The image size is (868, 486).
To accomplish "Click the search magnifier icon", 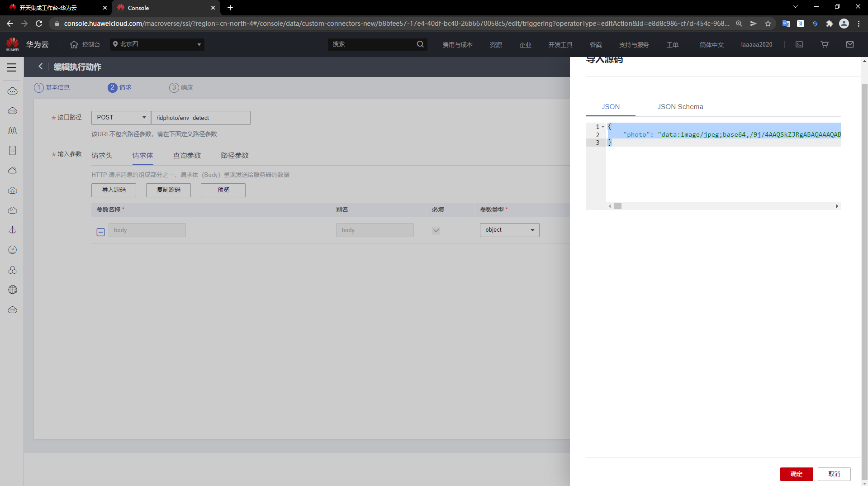I will pos(420,44).
